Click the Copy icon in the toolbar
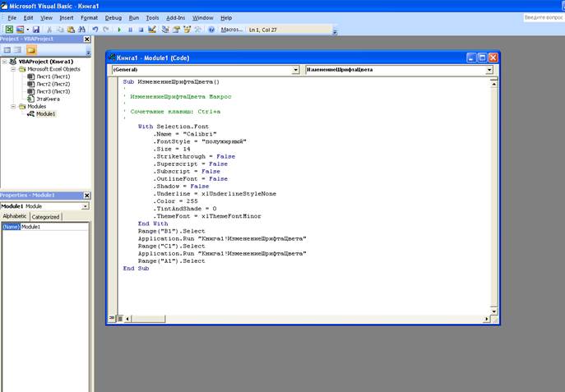 [60, 30]
